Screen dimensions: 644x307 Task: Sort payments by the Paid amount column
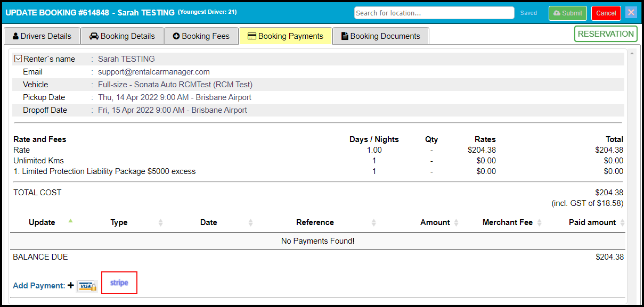[592, 222]
